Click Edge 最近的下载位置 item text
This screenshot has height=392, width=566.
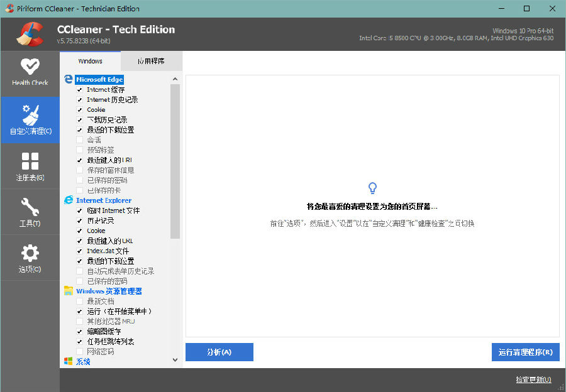(x=111, y=130)
